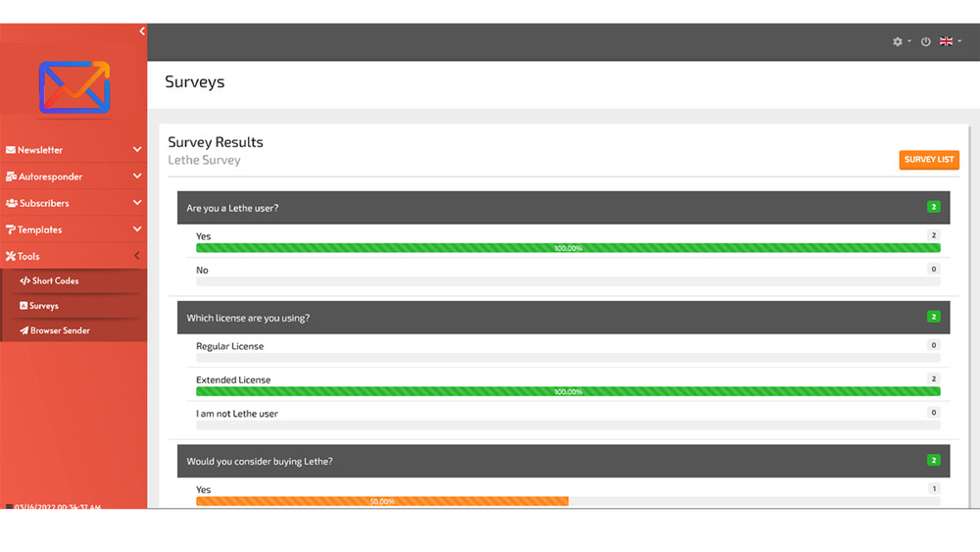
Task: Open the Autoresponder menu item
Action: click(x=73, y=176)
